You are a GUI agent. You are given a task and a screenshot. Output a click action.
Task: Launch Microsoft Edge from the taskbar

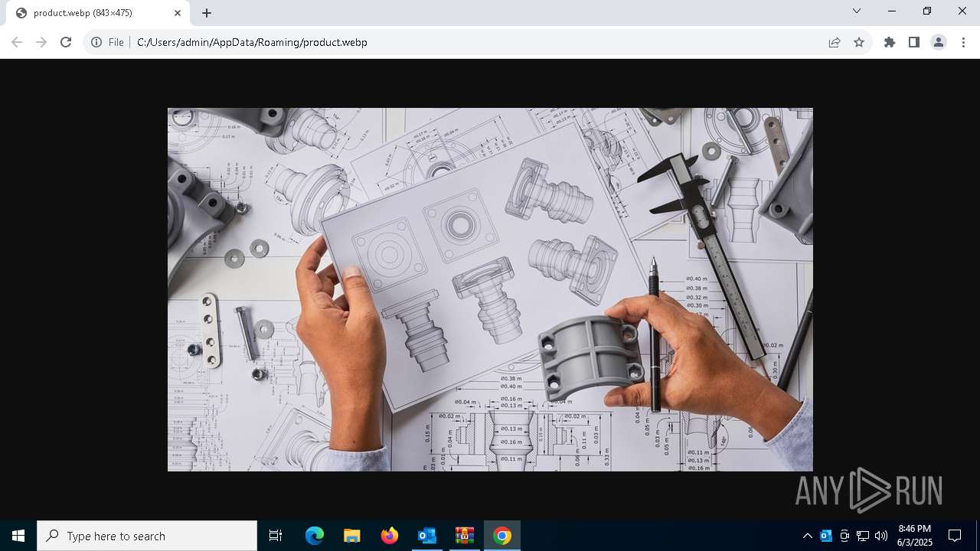(x=315, y=536)
